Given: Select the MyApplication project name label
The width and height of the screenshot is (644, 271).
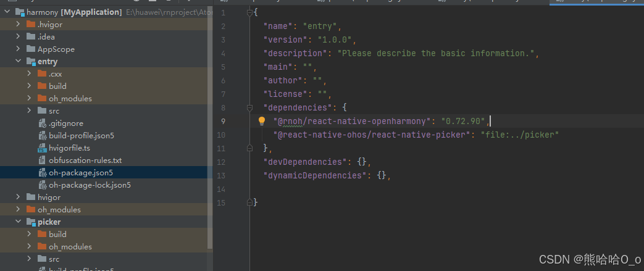Looking at the screenshot, I should click(91, 12).
